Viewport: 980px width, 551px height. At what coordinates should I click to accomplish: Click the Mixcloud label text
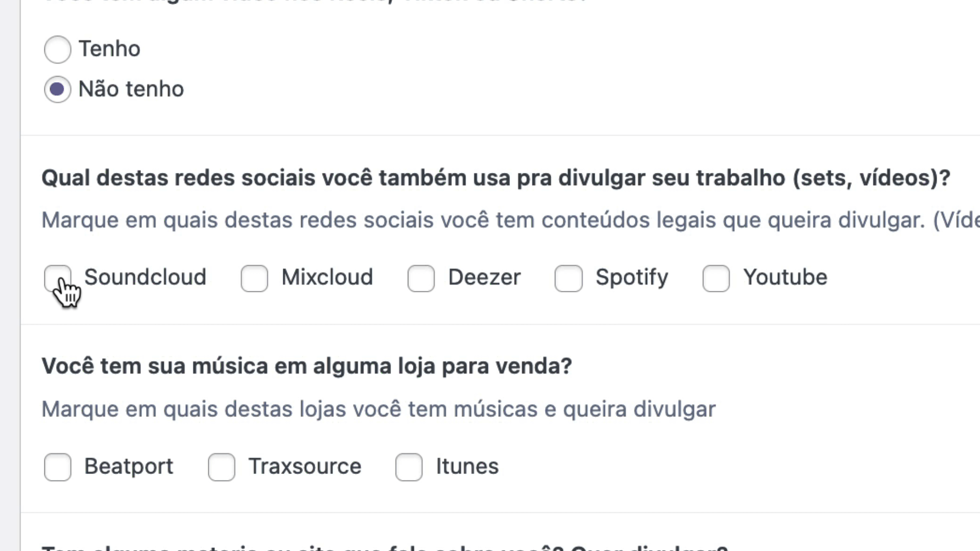click(x=327, y=278)
